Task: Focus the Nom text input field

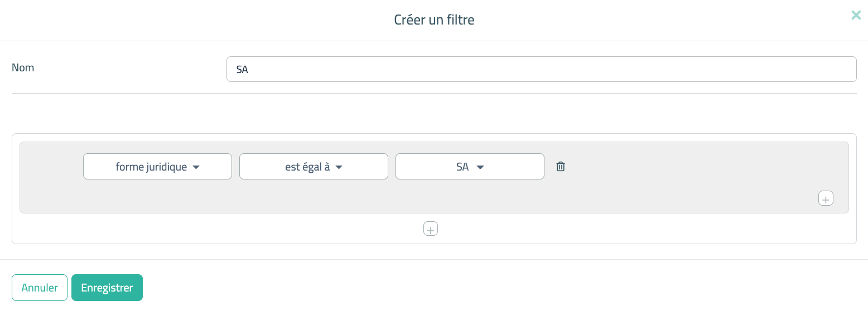Action: pos(541,69)
